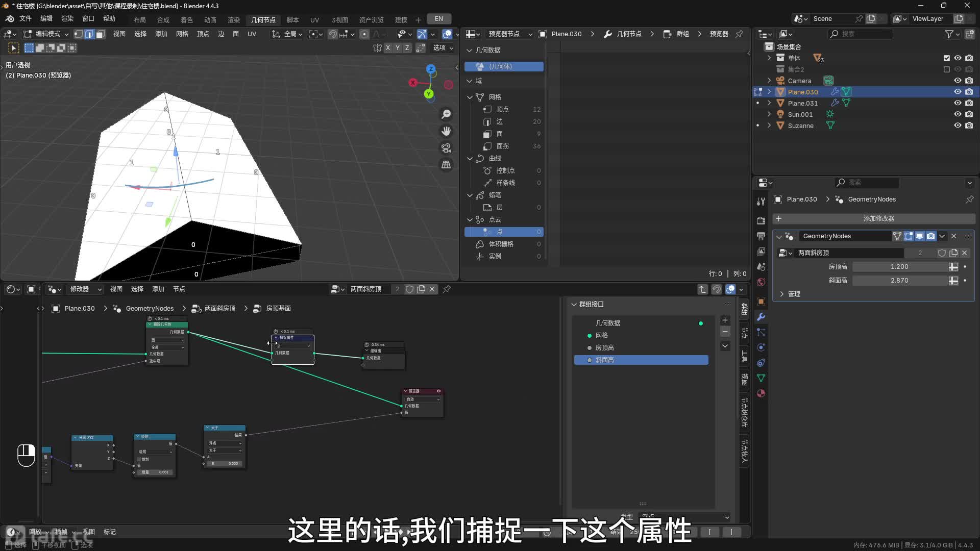Click the 添加修改器 button
Screen dimensions: 980x551
click(x=874, y=219)
